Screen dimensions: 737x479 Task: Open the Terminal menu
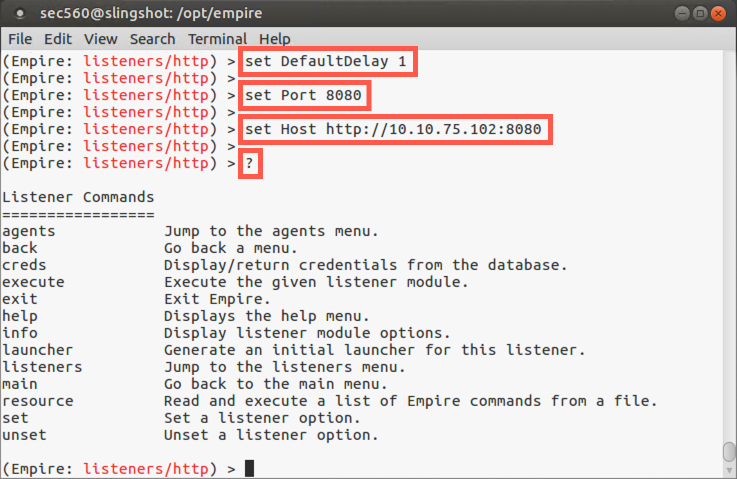point(217,39)
